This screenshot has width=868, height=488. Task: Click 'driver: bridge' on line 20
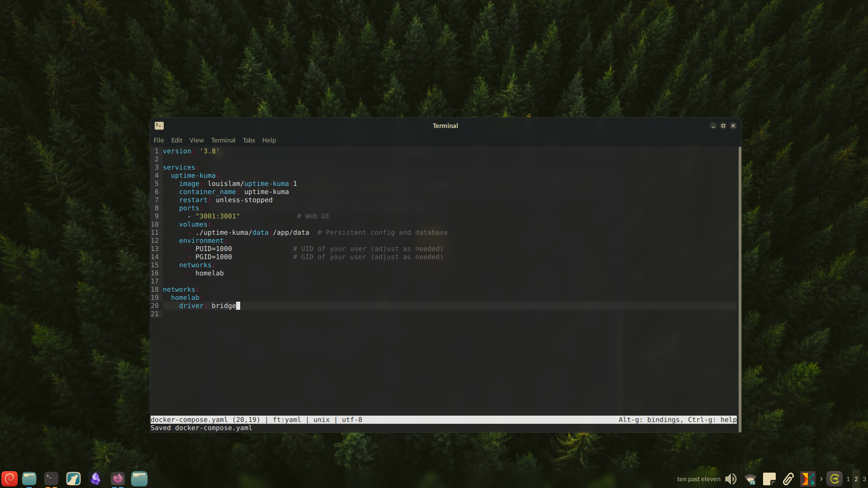(x=208, y=306)
